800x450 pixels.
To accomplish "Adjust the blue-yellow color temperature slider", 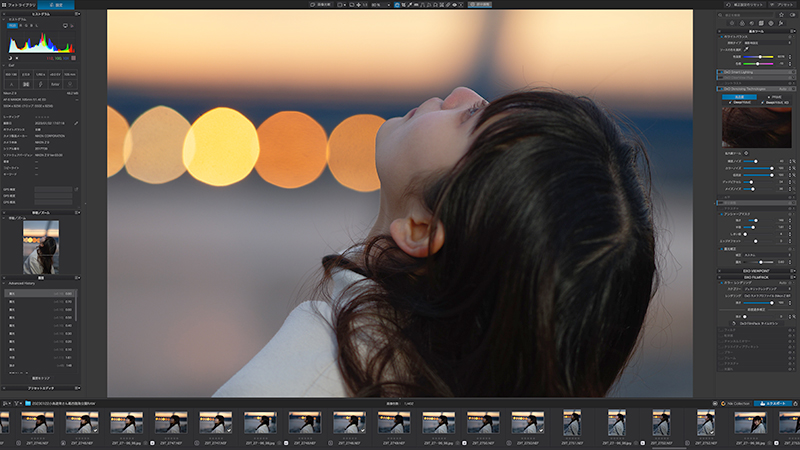I will coord(758,57).
